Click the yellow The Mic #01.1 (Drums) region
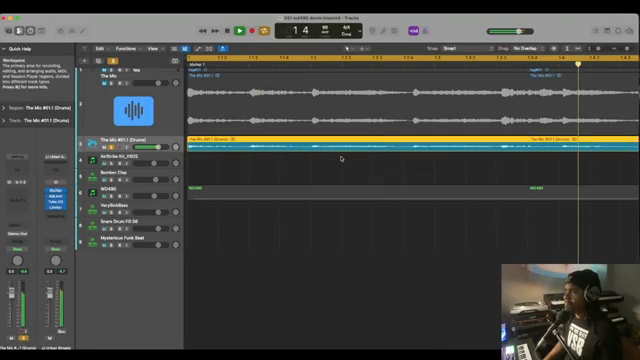Screen dimensions: 640x360 pyautogui.click(x=413, y=144)
